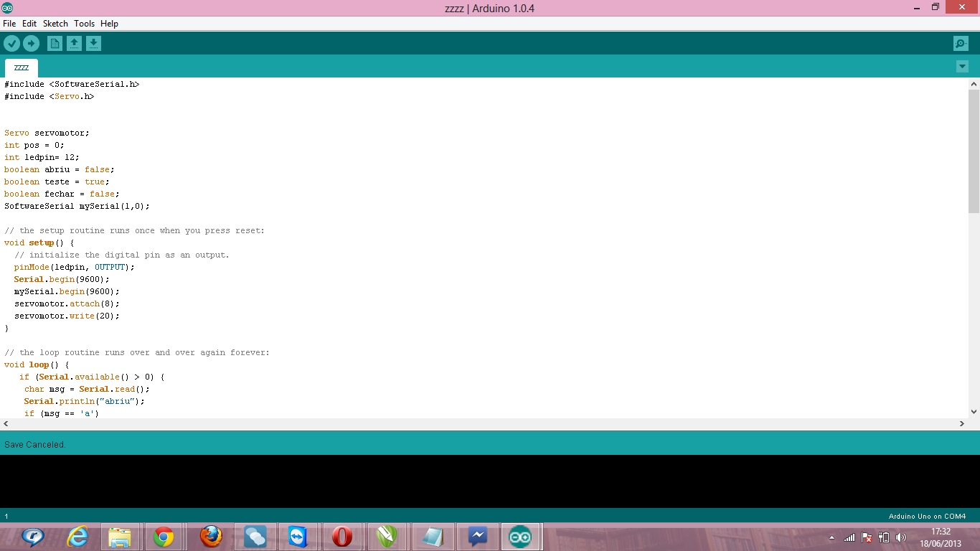Open CorelDRAW from the taskbar
Viewport: 980px width, 551px height.
click(387, 537)
